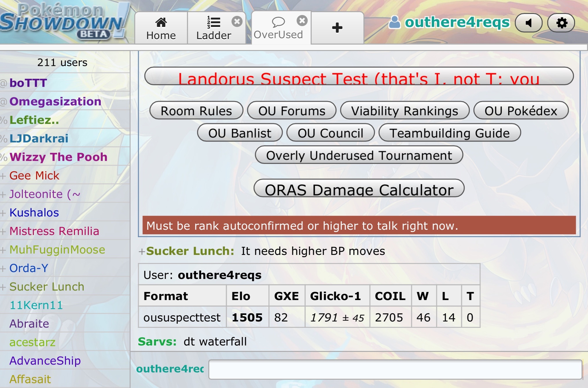Open options with the gear icon

coord(561,23)
